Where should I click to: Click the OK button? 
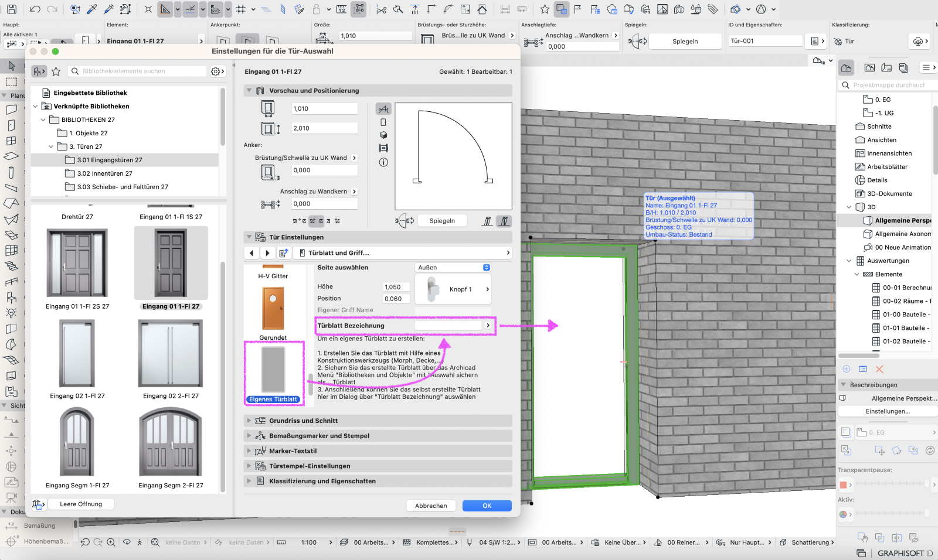pos(487,506)
